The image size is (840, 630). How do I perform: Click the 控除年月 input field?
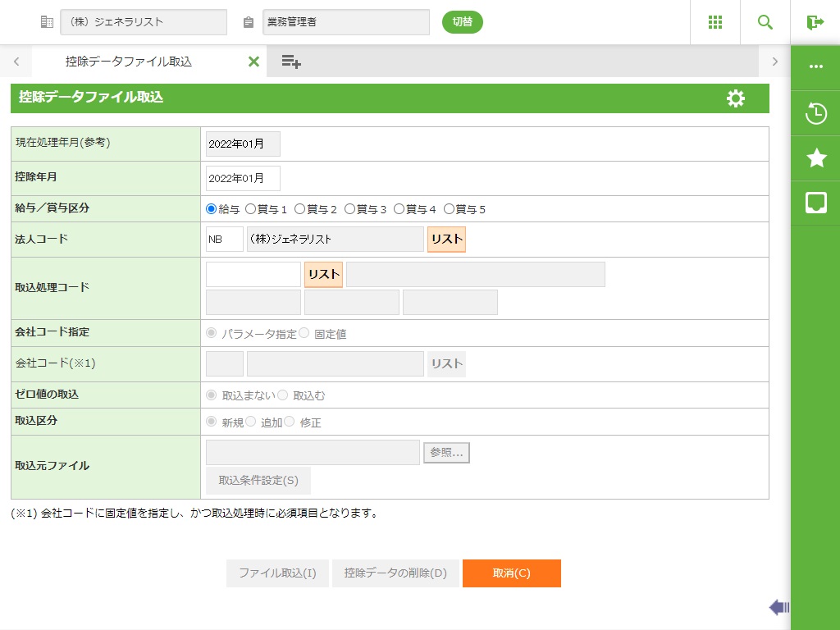pos(243,179)
